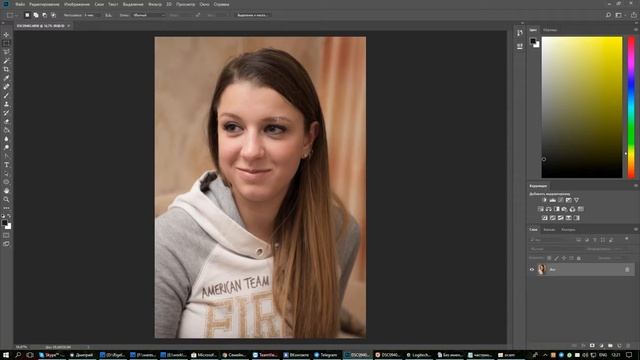Open Telegram from the taskbar
640x360 pixels.
[x=325, y=355]
